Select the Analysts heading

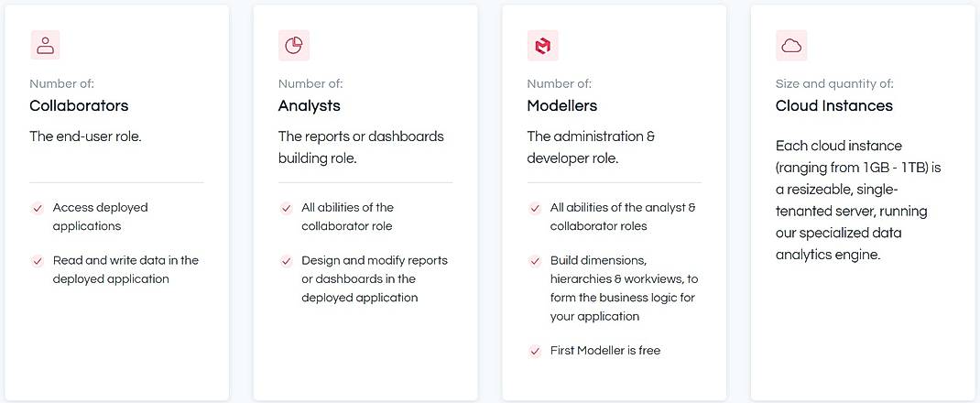click(310, 105)
